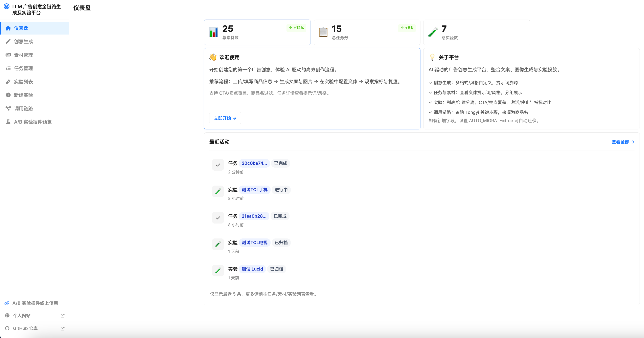Image resolution: width=644 pixels, height=338 pixels.
Task: Click the 立即开始 button
Action: [x=225, y=118]
